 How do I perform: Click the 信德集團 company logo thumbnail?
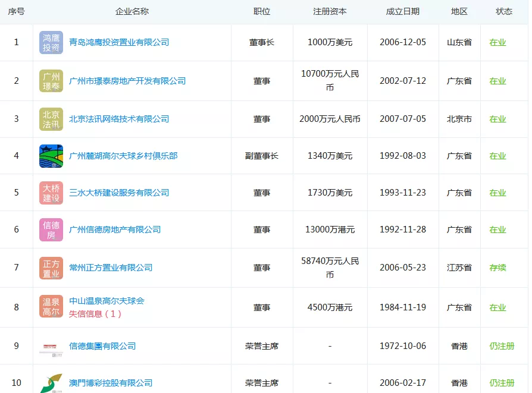tap(51, 347)
